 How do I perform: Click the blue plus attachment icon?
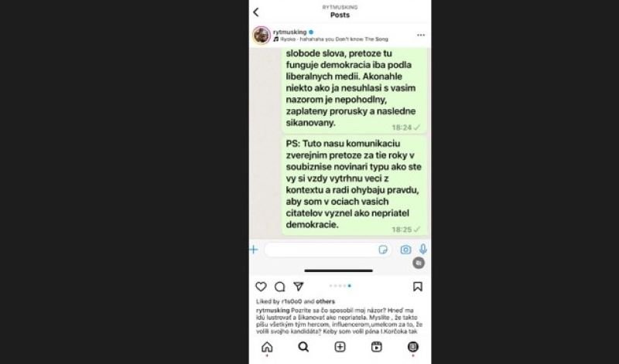coord(254,250)
